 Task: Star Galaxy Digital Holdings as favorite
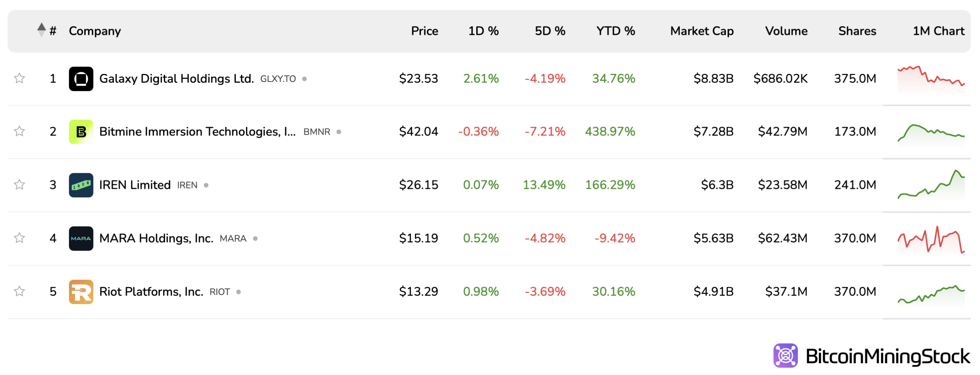[20, 79]
